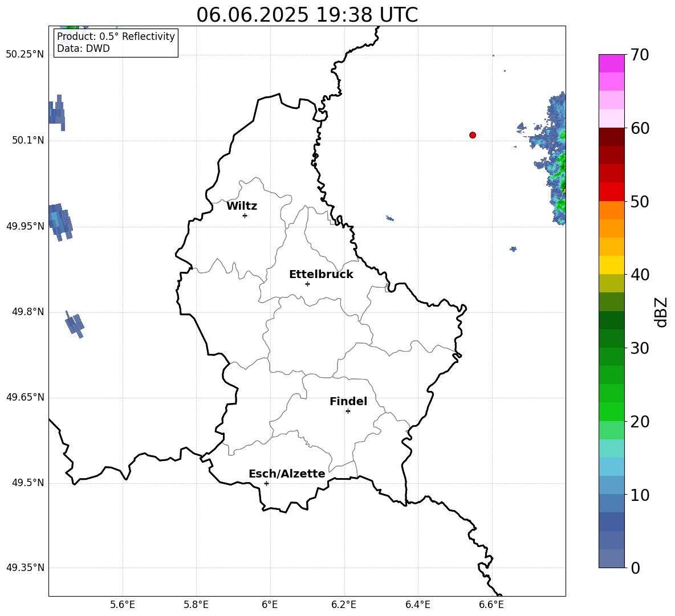Click the colorbar tick label 20

(640, 422)
